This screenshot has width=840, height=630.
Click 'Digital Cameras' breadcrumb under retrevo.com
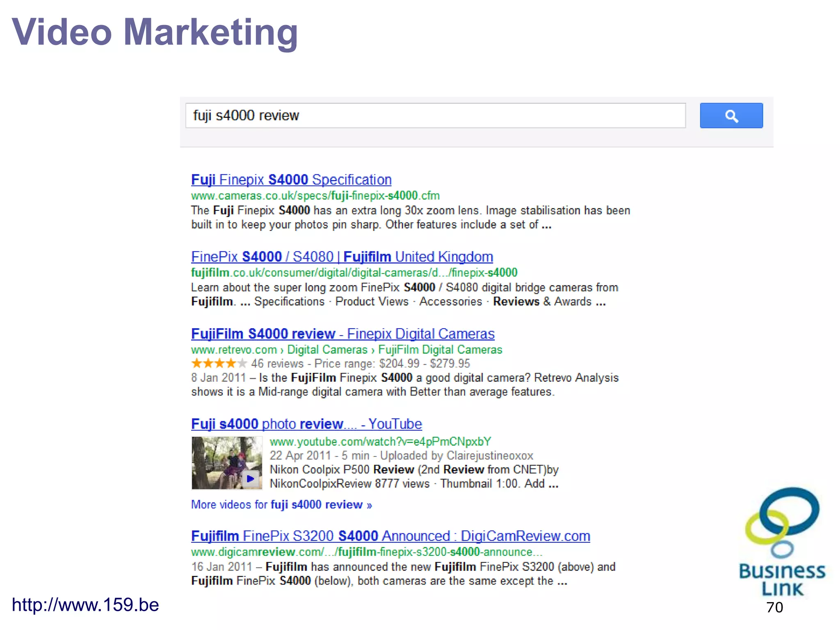pos(327,350)
